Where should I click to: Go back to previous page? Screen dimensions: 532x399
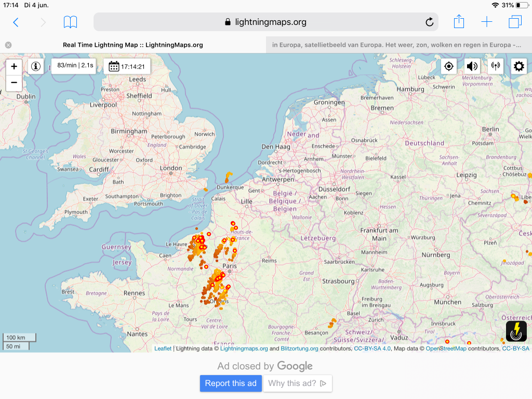tap(16, 22)
